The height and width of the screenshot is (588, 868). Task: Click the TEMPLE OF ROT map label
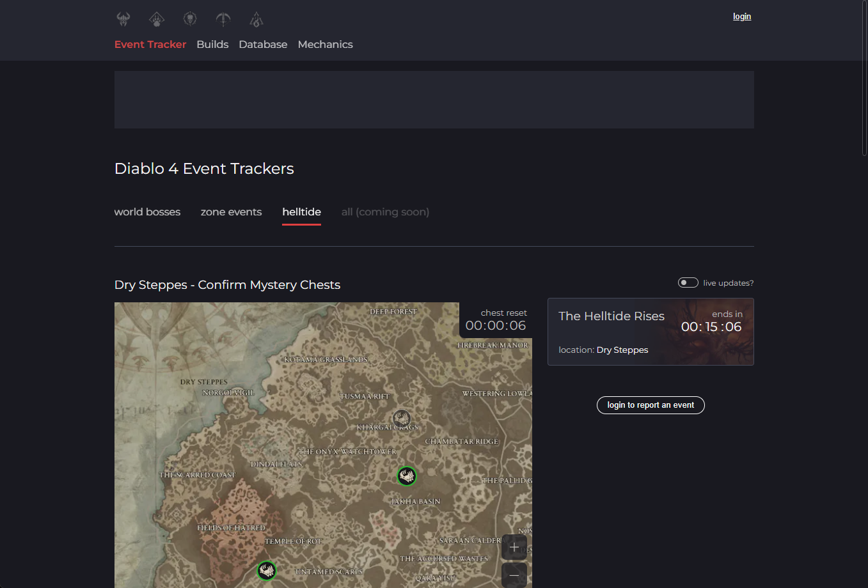click(294, 541)
